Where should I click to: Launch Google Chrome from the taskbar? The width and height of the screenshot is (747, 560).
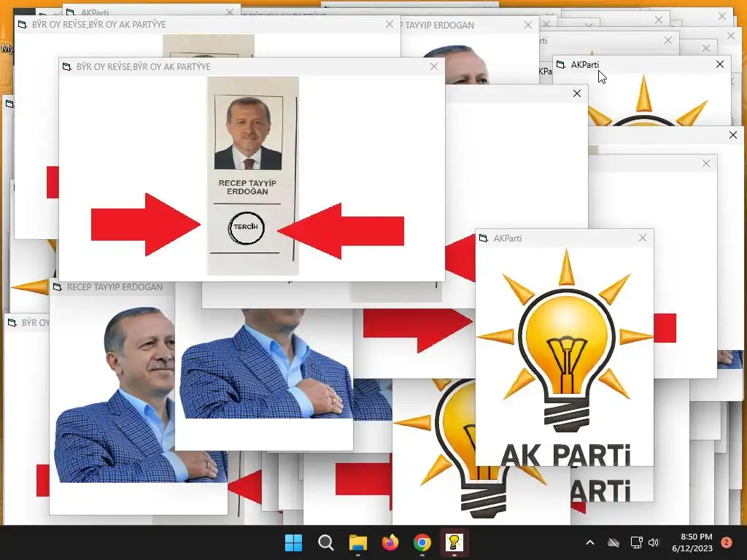422,542
